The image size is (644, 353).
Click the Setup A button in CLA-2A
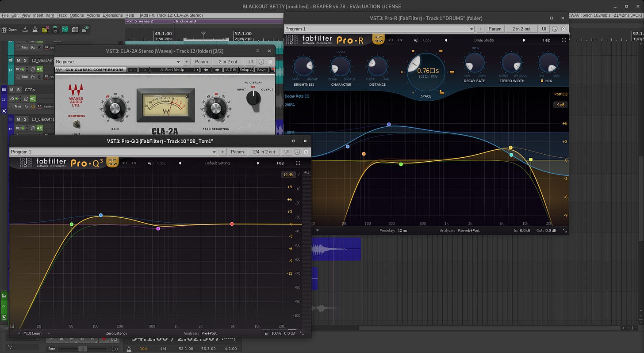246,70
